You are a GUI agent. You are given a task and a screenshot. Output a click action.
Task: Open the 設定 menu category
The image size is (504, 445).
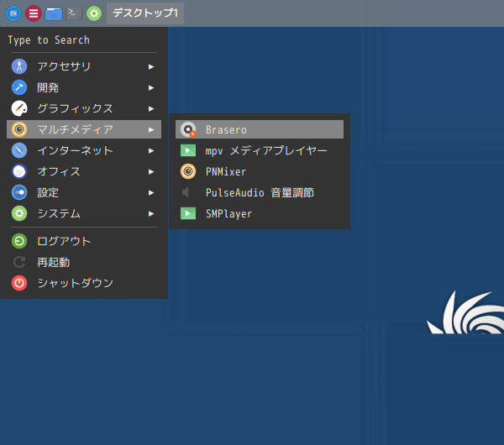pyautogui.click(x=83, y=193)
